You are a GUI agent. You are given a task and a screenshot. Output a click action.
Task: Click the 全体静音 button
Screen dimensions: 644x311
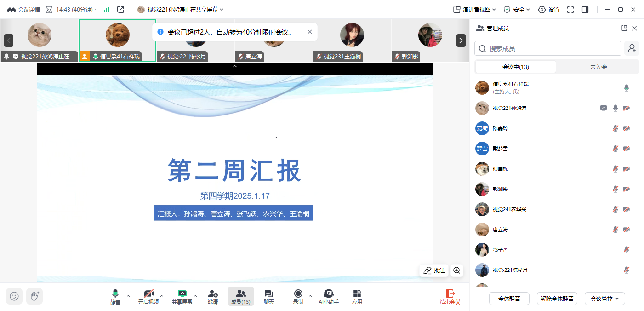(x=509, y=299)
